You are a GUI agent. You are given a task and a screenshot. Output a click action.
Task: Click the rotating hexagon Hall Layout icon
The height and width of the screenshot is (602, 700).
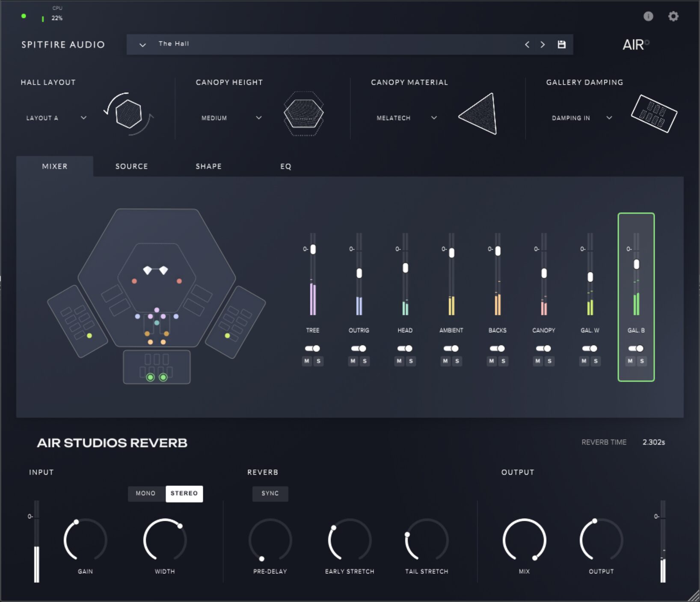[128, 114]
